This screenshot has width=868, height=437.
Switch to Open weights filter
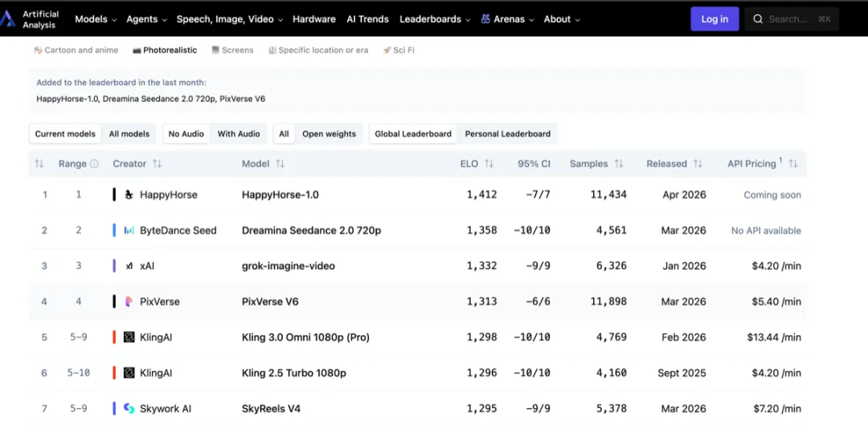pos(329,134)
